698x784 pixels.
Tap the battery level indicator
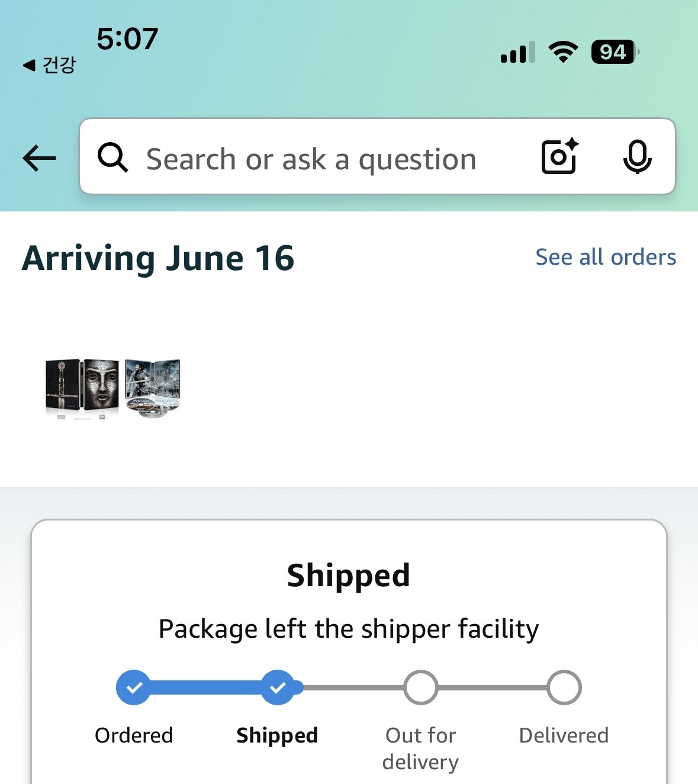pyautogui.click(x=615, y=52)
